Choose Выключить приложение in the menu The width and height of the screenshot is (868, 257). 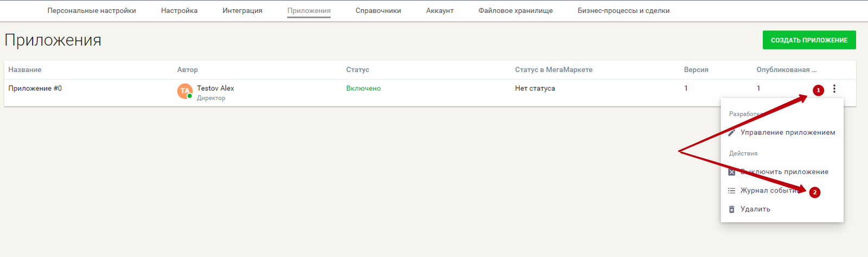(784, 172)
